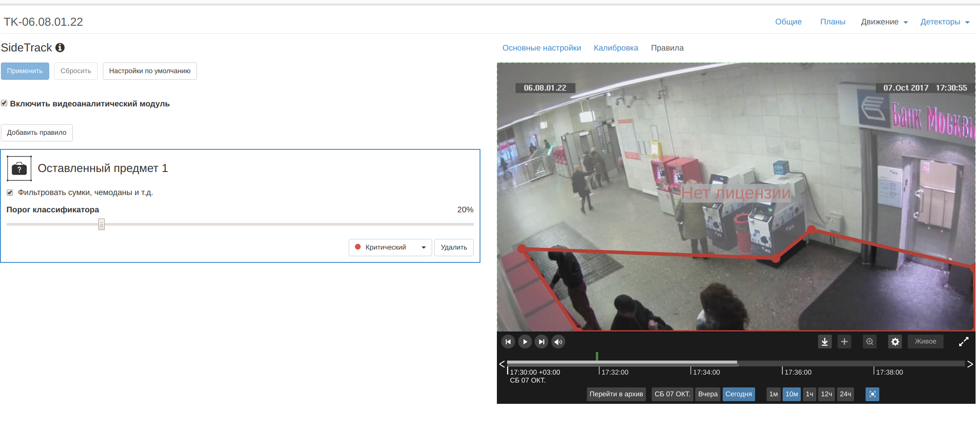Click the Применить button

(25, 71)
